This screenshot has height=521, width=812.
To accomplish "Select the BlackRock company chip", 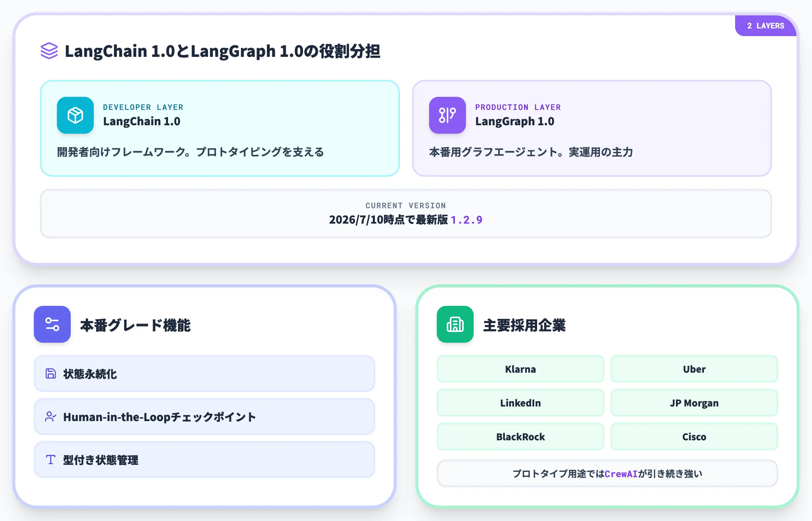I will click(x=521, y=436).
